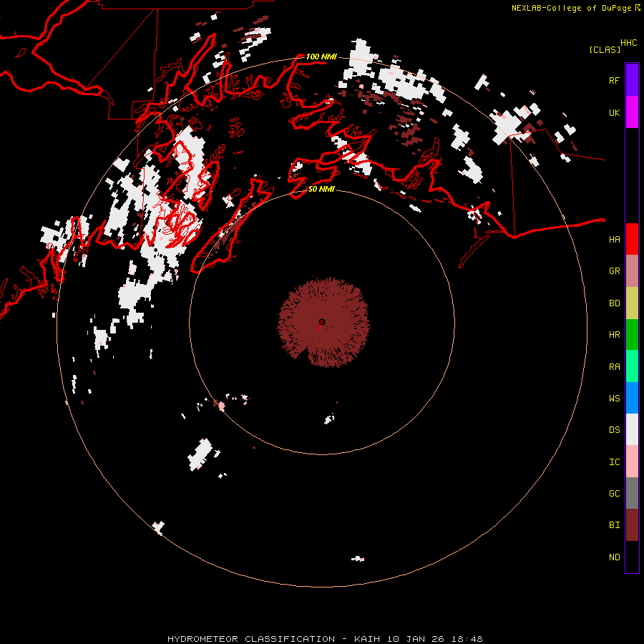Click the DS legend label
The height and width of the screenshot is (644, 644).
(x=614, y=430)
